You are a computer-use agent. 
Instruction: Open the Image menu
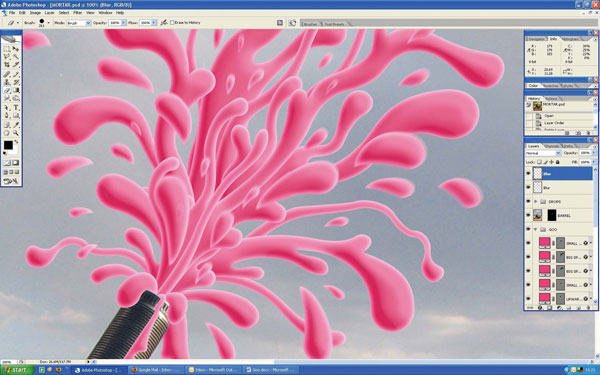point(35,13)
